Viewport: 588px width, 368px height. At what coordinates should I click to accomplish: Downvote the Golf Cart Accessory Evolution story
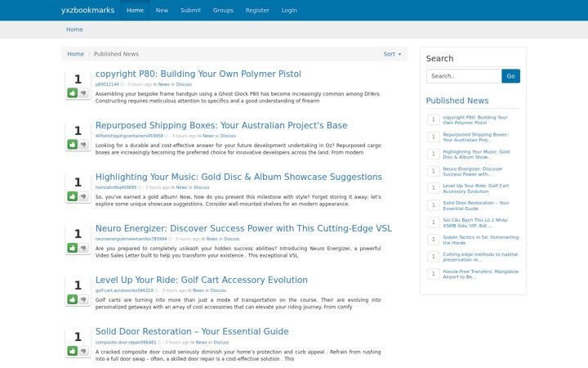click(x=83, y=299)
